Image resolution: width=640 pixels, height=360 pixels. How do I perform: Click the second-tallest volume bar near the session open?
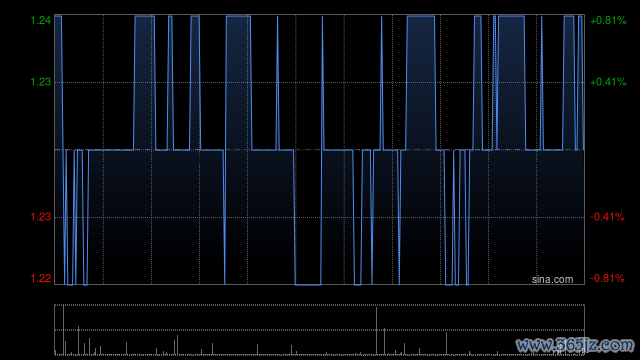(78, 340)
